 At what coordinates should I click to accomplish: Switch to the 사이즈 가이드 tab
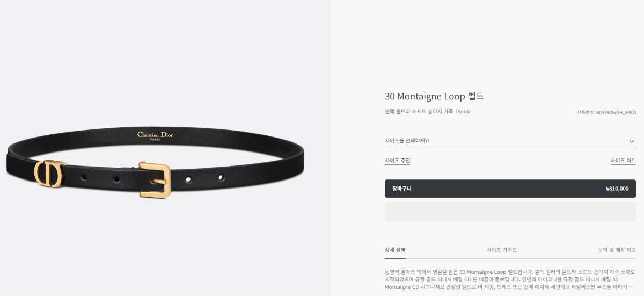(x=502, y=250)
